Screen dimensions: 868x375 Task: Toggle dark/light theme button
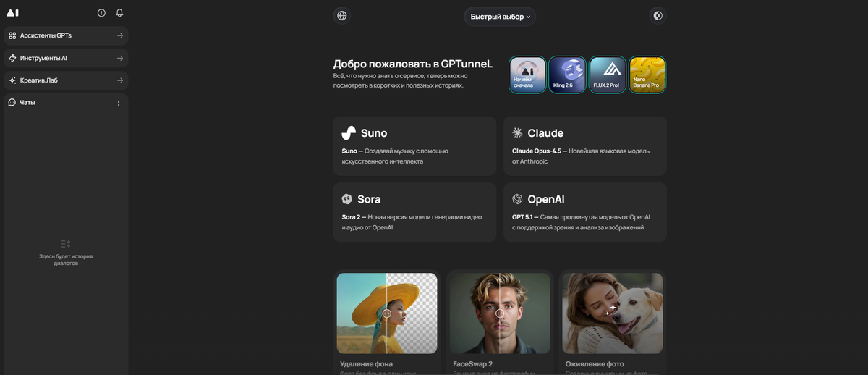pos(658,15)
